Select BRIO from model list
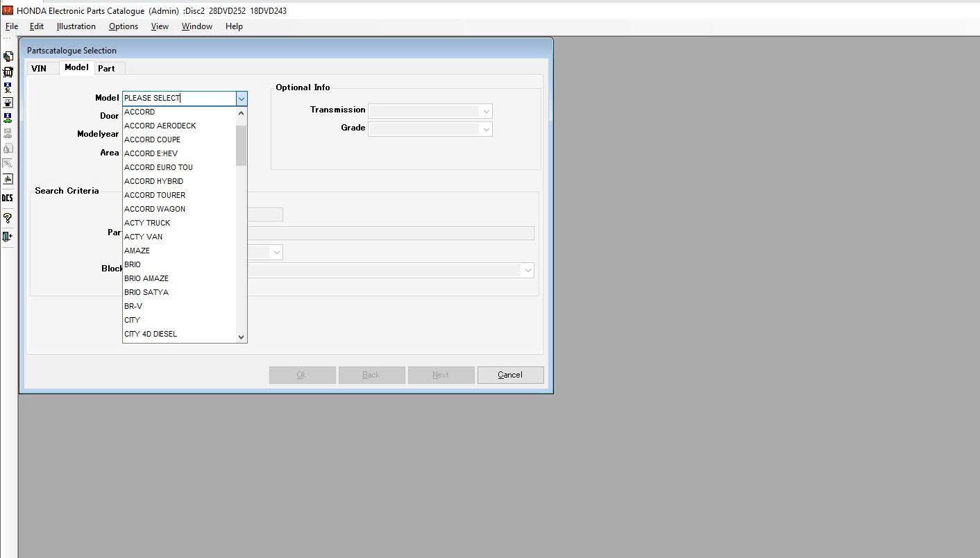This screenshot has height=558, width=980. tap(179, 264)
